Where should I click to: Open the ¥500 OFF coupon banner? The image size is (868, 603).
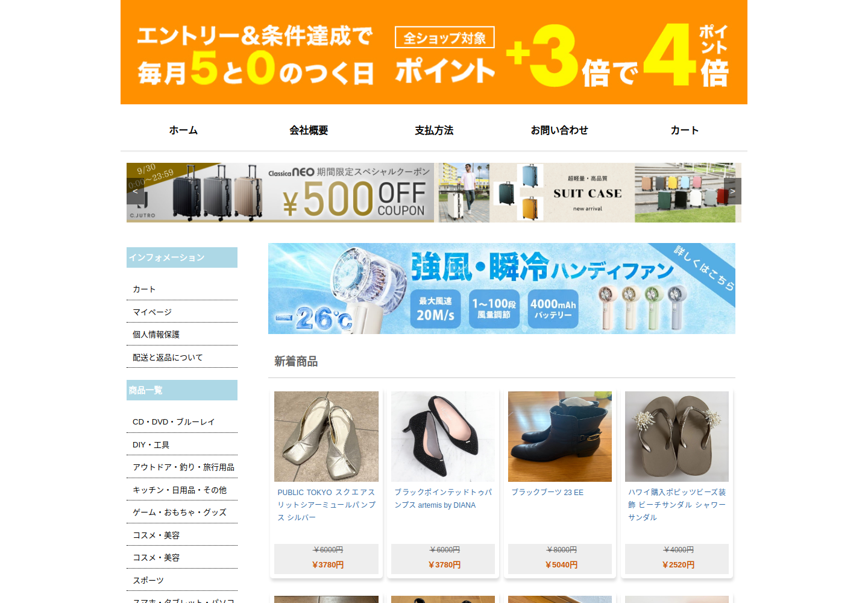pyautogui.click(x=280, y=192)
